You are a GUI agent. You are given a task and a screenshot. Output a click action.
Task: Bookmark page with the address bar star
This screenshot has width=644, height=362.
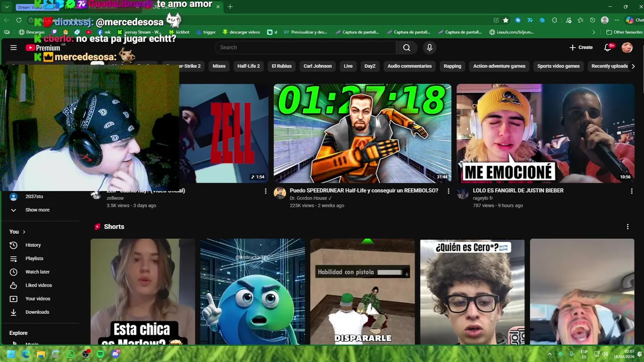tap(506, 20)
